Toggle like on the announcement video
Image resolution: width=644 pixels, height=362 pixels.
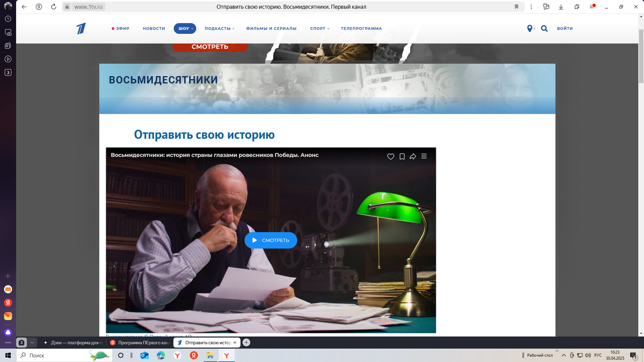pyautogui.click(x=390, y=156)
